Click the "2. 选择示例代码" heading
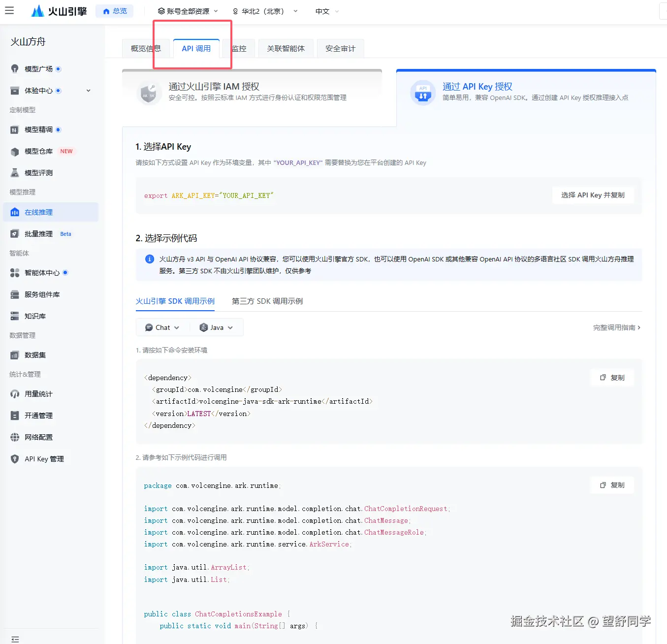 [x=166, y=238]
